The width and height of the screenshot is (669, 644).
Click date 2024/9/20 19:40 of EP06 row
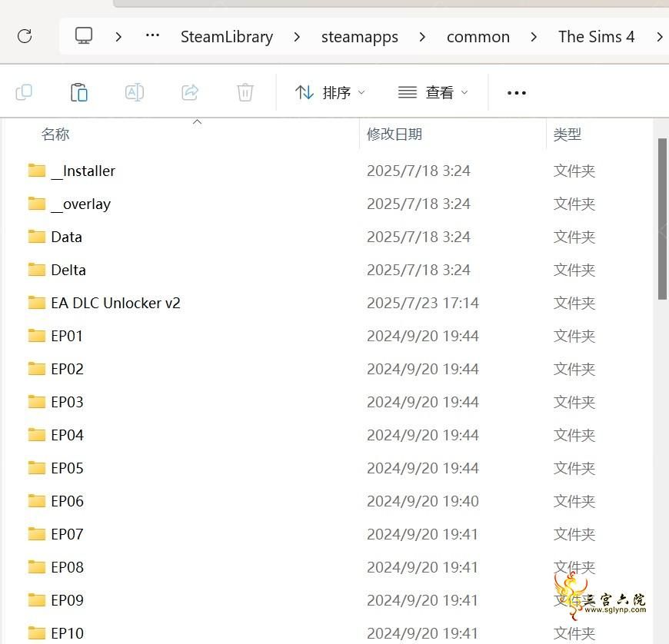coord(423,501)
